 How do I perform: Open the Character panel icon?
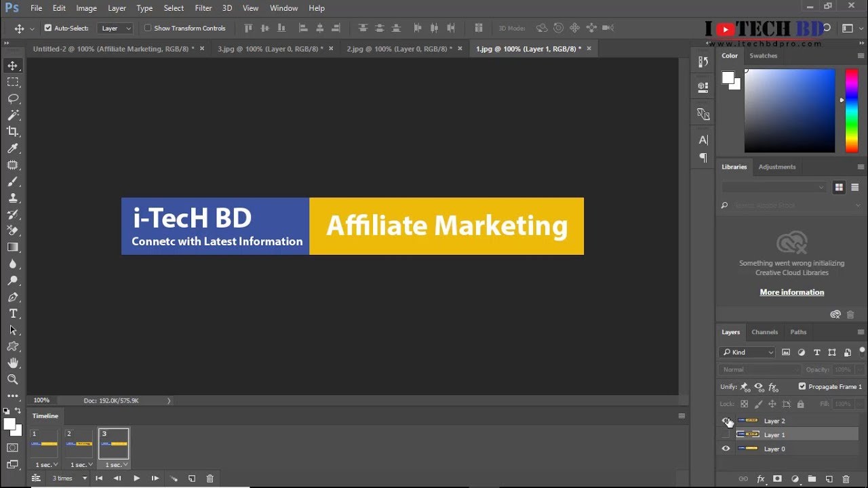click(703, 140)
